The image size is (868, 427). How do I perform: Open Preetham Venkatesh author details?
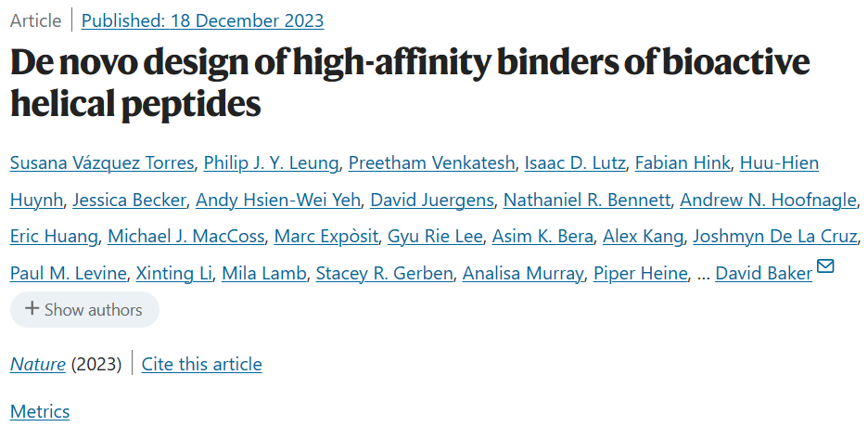point(431,163)
